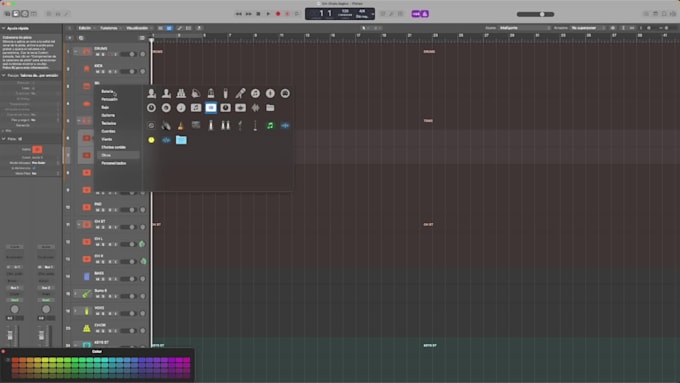Solo the DRUMS track
The image size is (680, 383).
103,54
